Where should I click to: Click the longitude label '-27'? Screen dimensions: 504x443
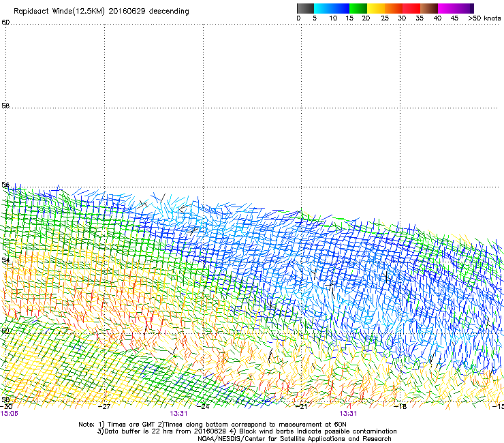[104, 407]
